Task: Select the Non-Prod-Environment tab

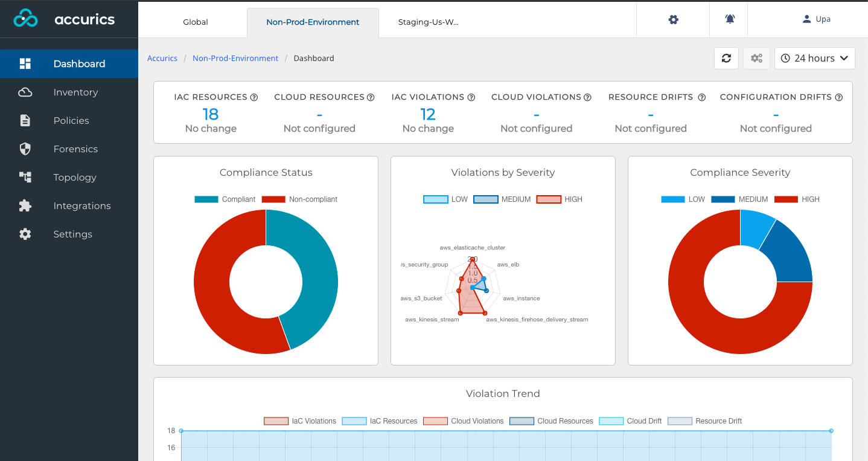Action: click(x=313, y=22)
